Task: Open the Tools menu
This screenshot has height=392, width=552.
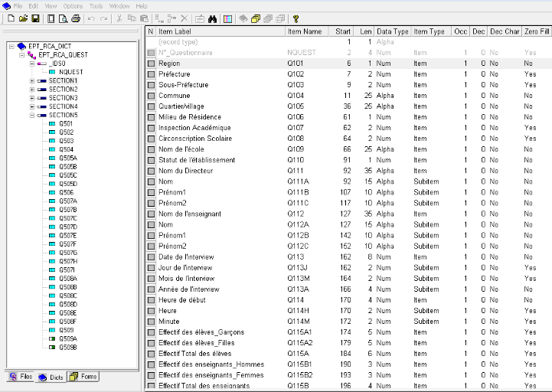Action: (x=96, y=5)
